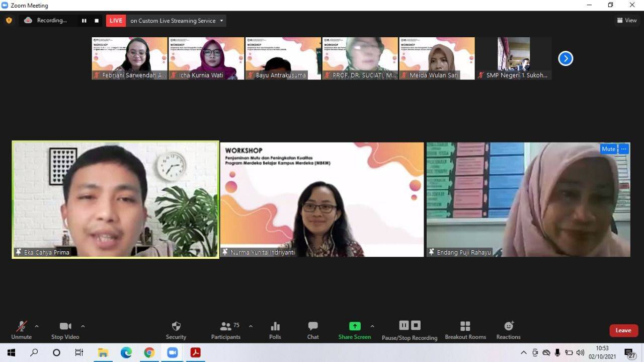Unmute the microphone
Screen dimensions: 644x362
[21, 330]
